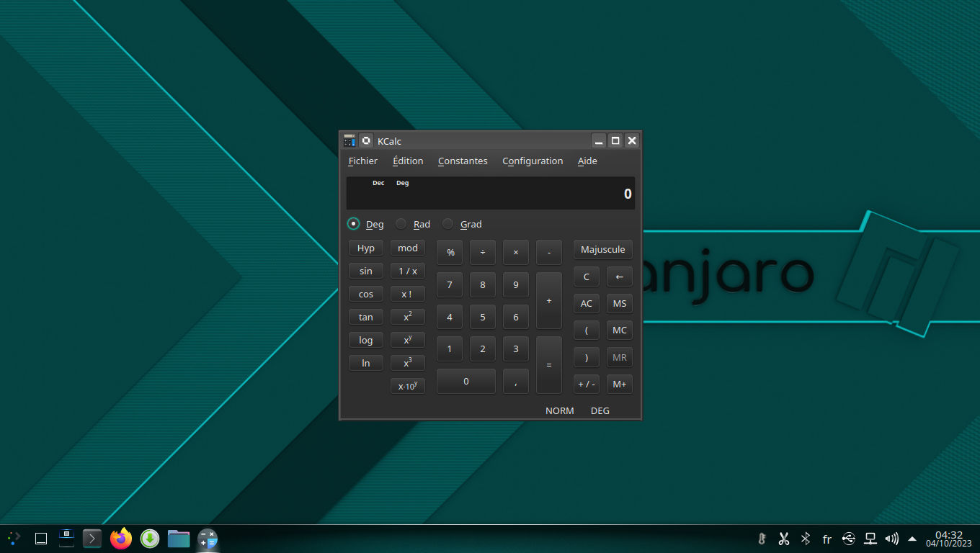
Task: Open the Édition menu
Action: pyautogui.click(x=408, y=161)
